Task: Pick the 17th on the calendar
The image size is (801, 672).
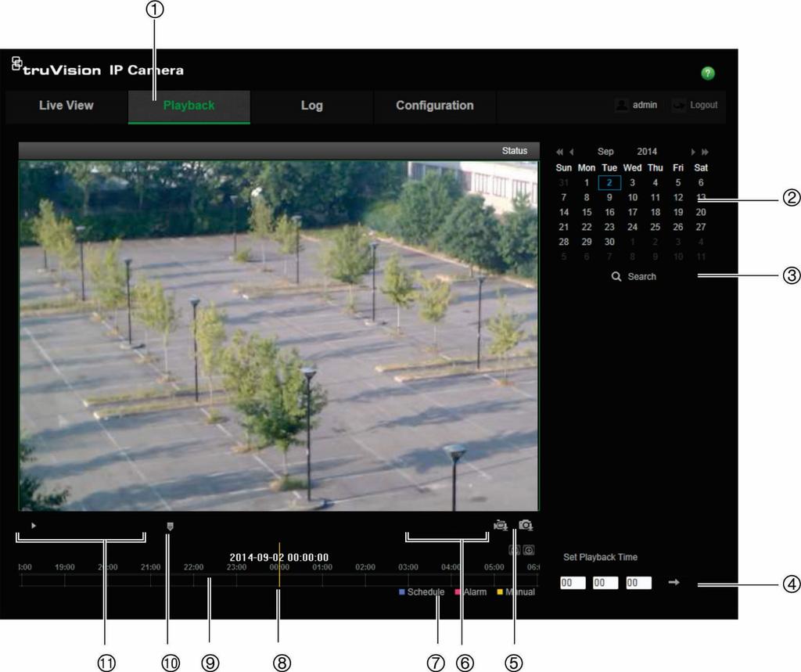Action: [632, 212]
